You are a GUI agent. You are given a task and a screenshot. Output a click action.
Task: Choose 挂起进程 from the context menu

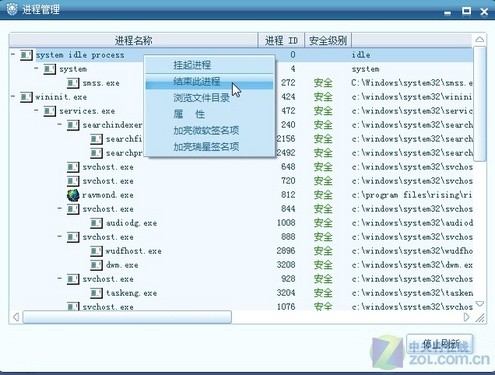pos(209,65)
